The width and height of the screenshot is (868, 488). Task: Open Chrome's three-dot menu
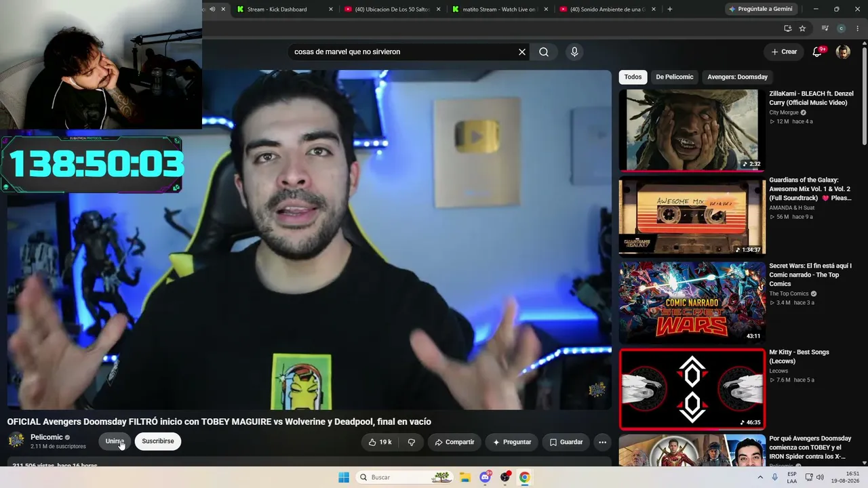pyautogui.click(x=858, y=28)
